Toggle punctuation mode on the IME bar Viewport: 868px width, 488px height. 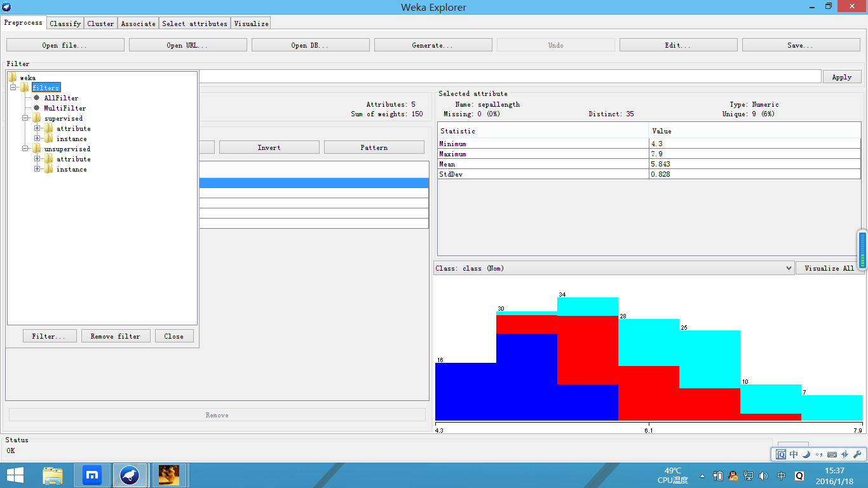pyautogui.click(x=818, y=455)
